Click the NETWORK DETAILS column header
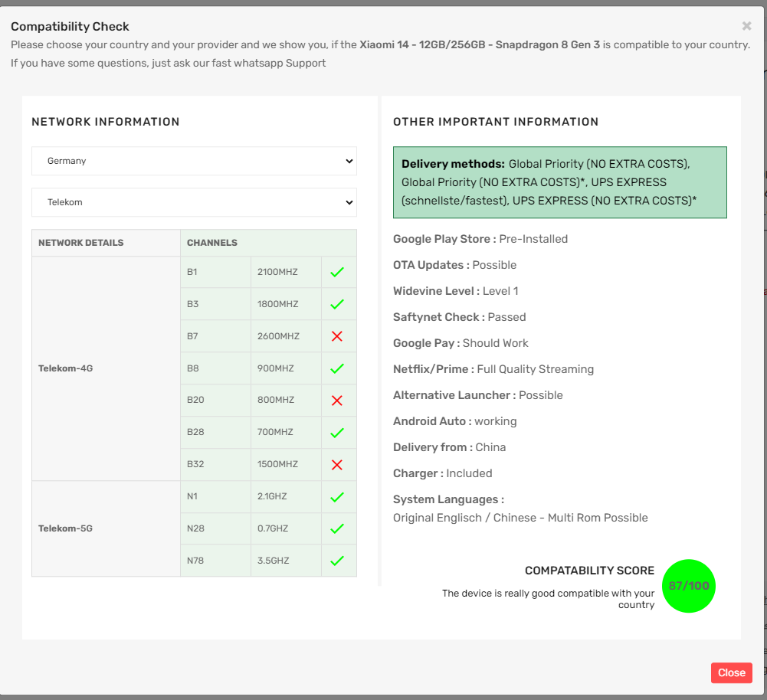Screen dimensions: 767x700 point(81,243)
